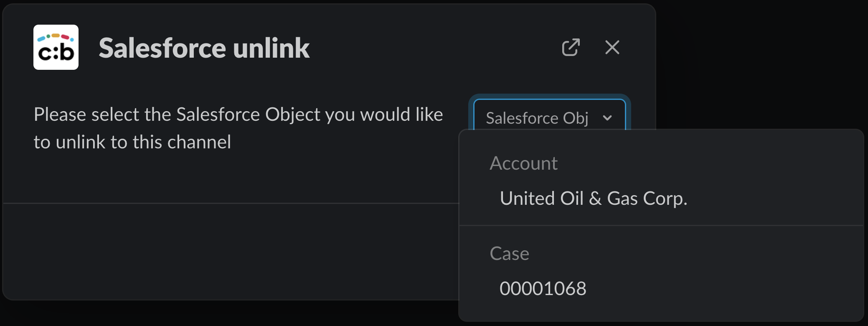The height and width of the screenshot is (326, 868).
Task: Click empty space right of 00001068 option
Action: [731, 288]
